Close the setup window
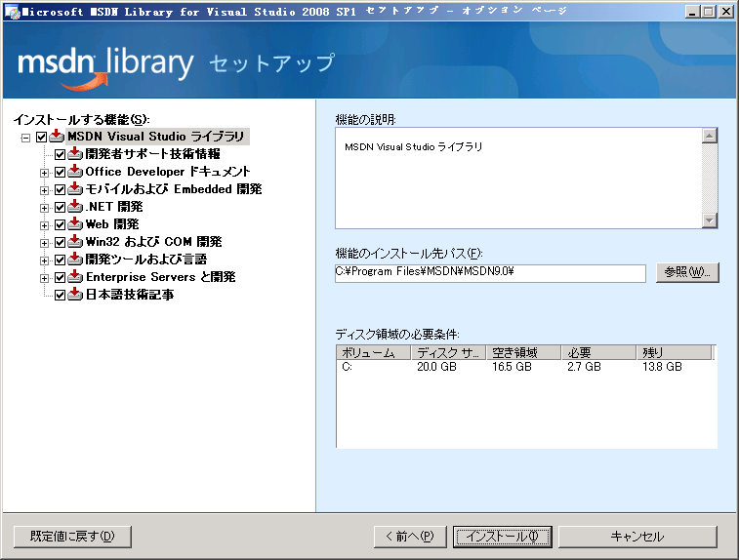Screen dimensions: 739x560 725,12
